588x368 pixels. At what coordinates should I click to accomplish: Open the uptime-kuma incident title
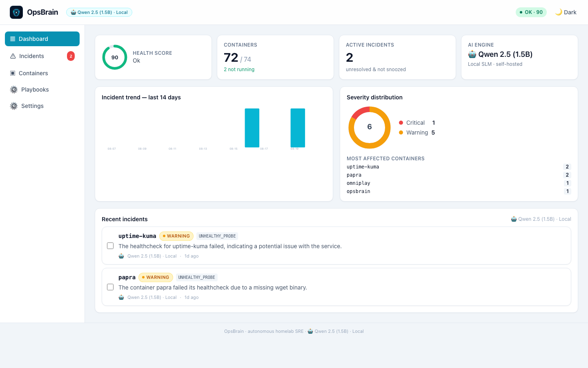[137, 236]
